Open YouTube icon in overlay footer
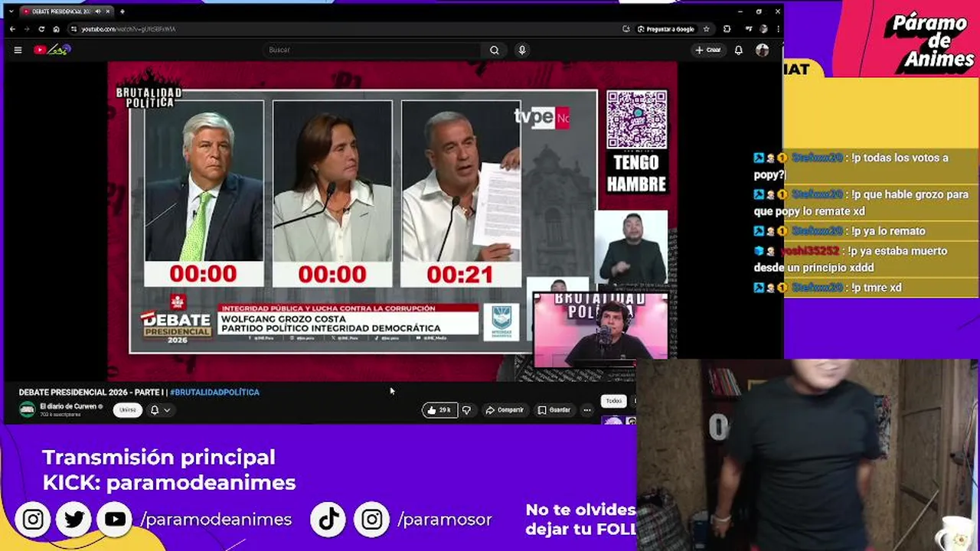This screenshot has width=980, height=551. (116, 520)
